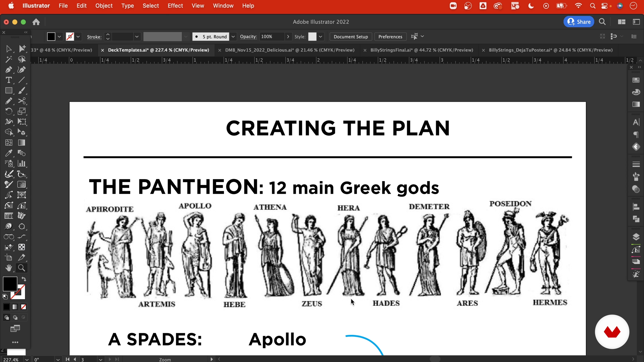This screenshot has width=644, height=362.
Task: Change the screen mode
Action: tap(15, 329)
